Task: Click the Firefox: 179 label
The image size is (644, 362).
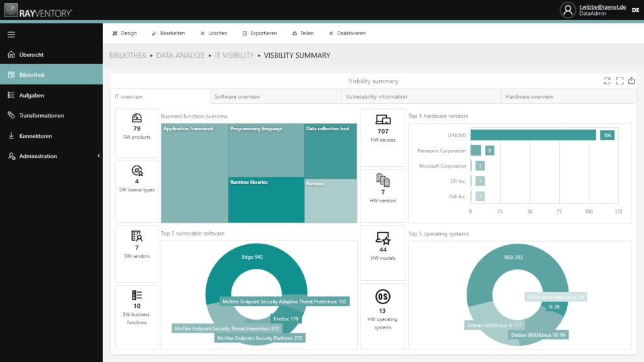Action: coord(286,319)
